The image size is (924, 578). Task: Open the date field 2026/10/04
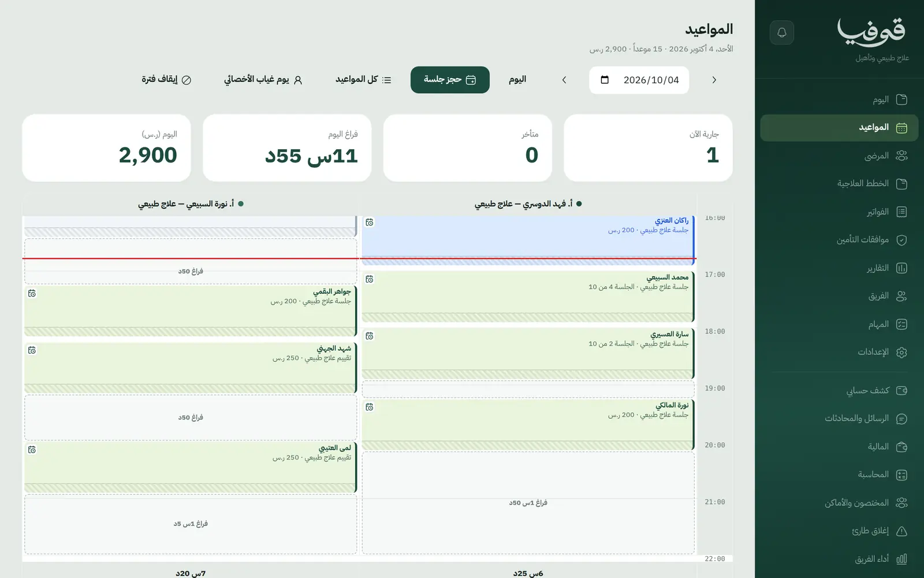[x=639, y=80]
